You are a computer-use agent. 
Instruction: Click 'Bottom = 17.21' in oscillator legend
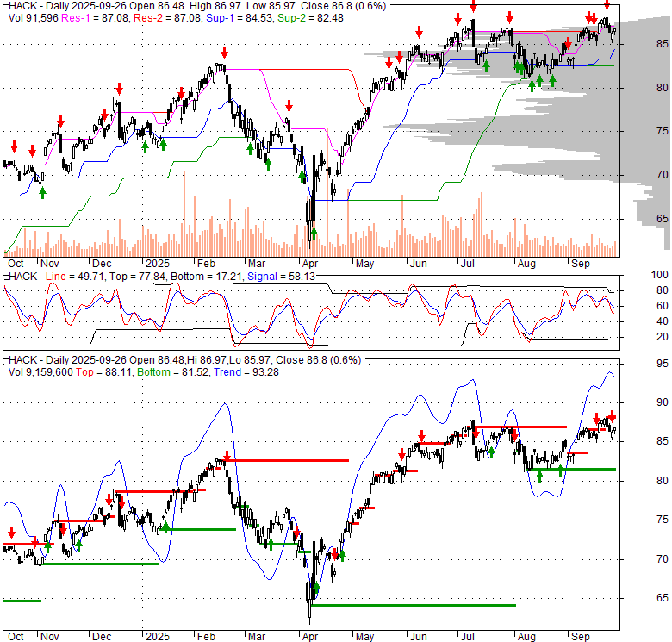206,277
